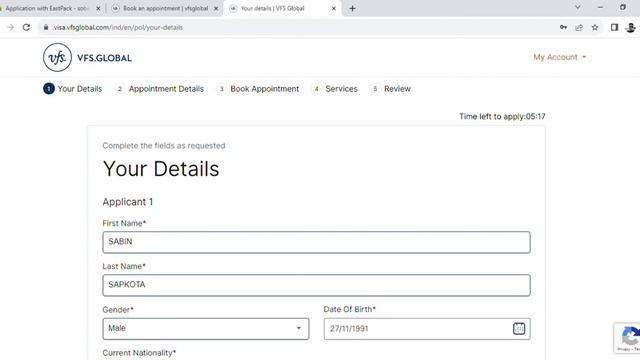640x360 pixels.
Task: Open the tab search chevron
Action: [578, 7]
